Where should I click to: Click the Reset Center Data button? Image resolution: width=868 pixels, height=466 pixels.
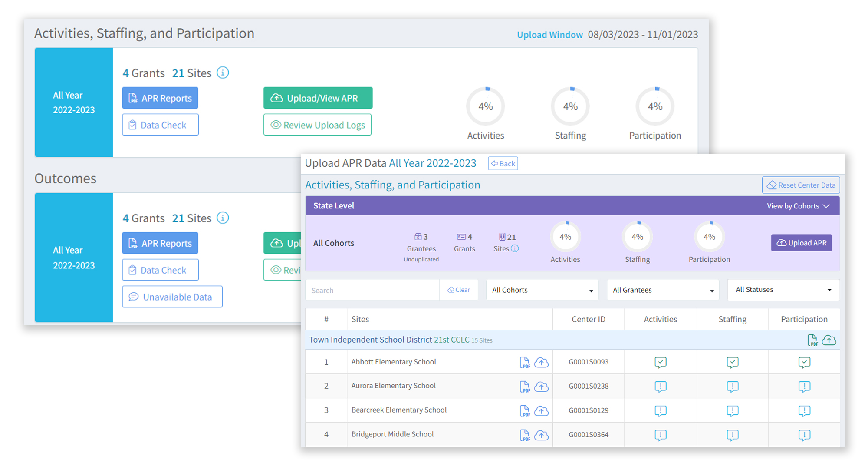click(x=801, y=185)
